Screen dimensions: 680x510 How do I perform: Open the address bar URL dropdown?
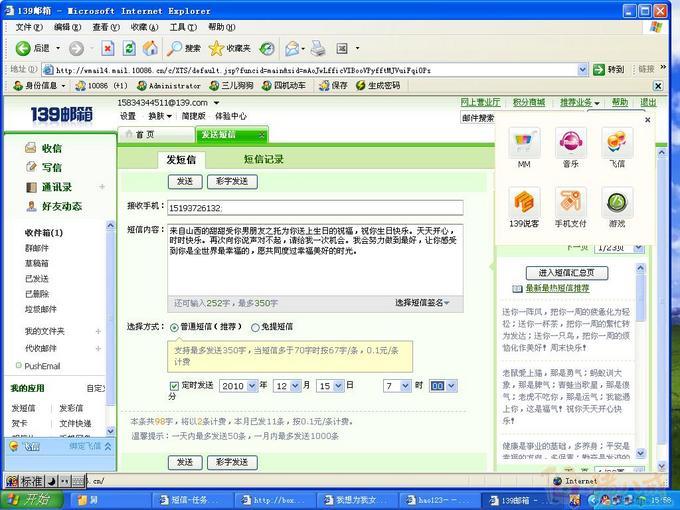[582, 69]
